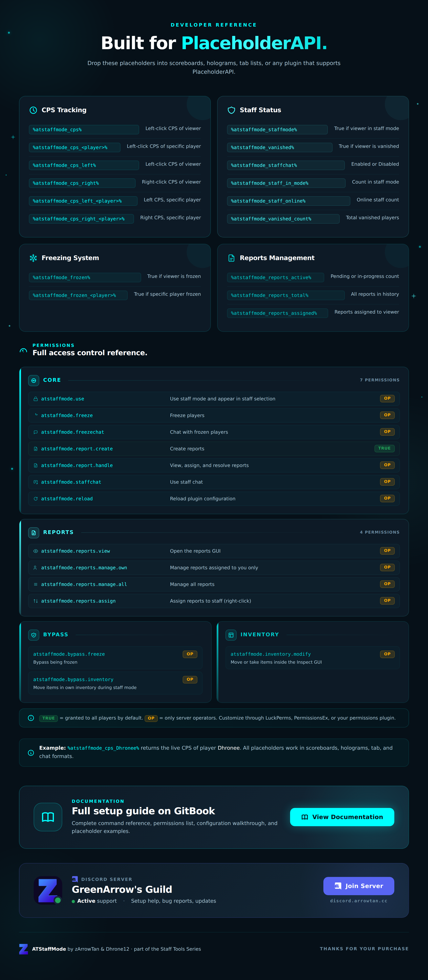Click the Reports Management document icon
The width and height of the screenshot is (428, 980).
tap(231, 258)
